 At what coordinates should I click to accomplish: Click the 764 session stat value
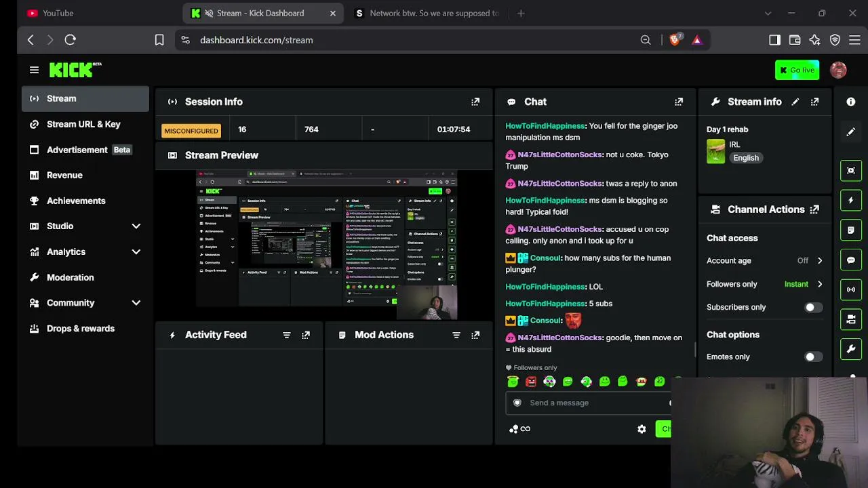[x=311, y=129]
